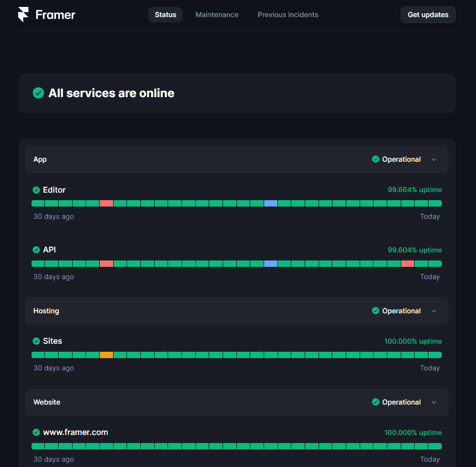Click Website Operational status check icon
476x467 pixels.
click(376, 402)
